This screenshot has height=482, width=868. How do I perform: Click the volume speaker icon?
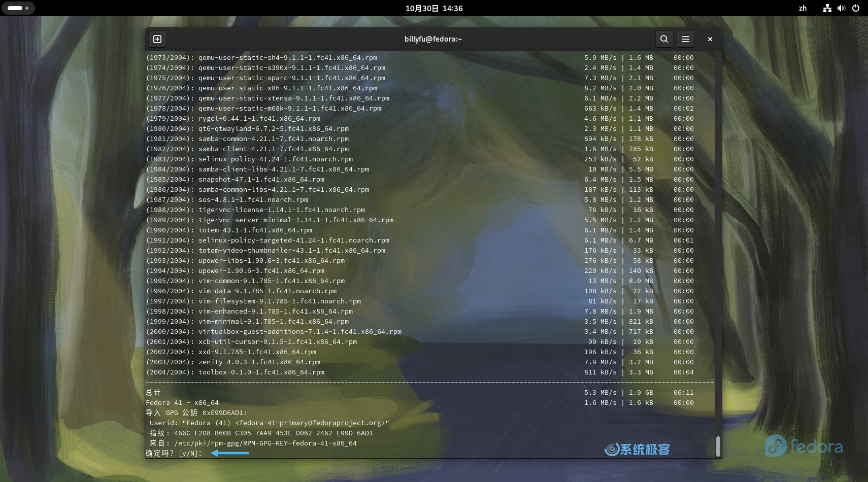coord(841,8)
